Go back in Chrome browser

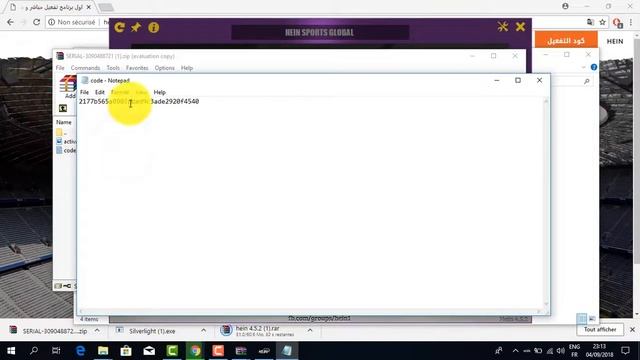click(10, 22)
